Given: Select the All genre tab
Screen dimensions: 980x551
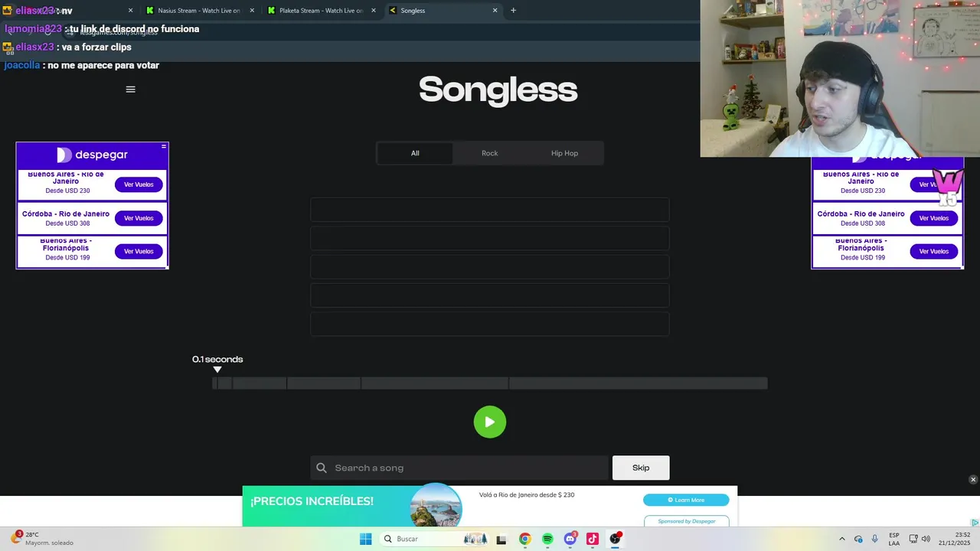Looking at the screenshot, I should 415,153.
